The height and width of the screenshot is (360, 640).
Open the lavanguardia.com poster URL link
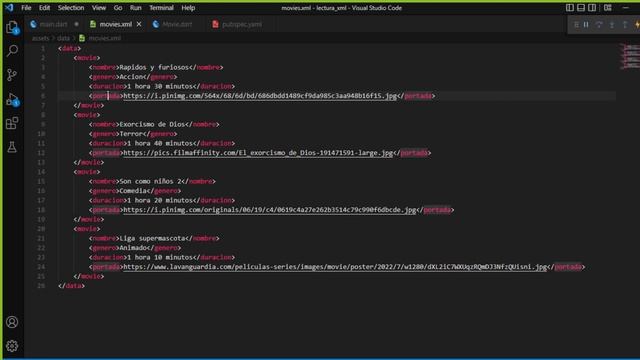pyautogui.click(x=335, y=267)
